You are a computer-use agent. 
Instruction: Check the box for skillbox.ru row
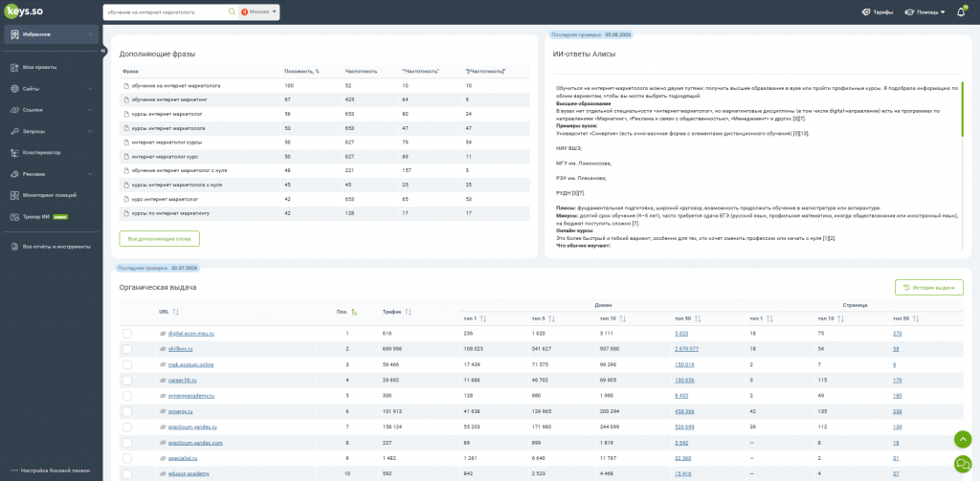127,349
